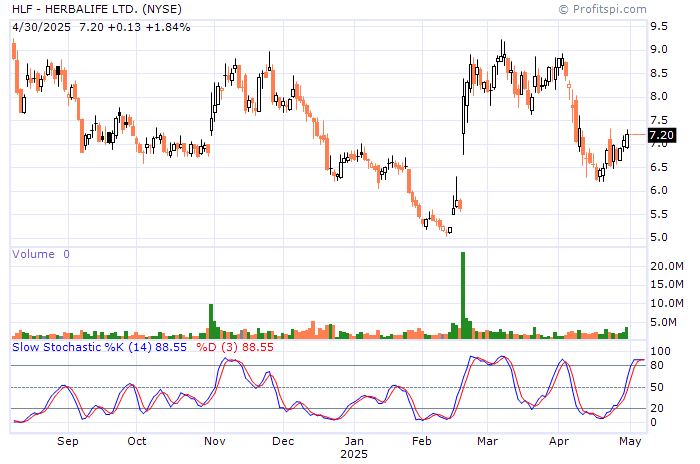This screenshot has height=464, width=700.
Task: Click the 5.0 price axis label
Action: (x=659, y=238)
